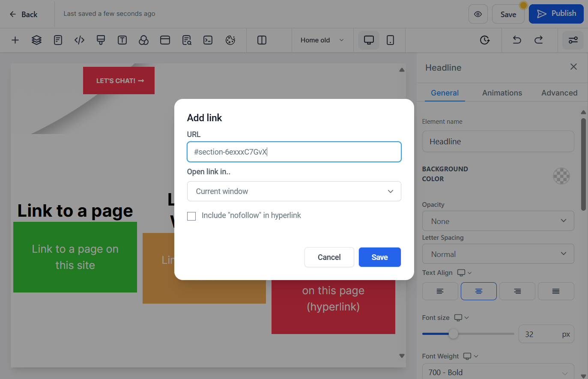The image size is (588, 379).
Task: Click the font size slider handle
Action: (454, 334)
